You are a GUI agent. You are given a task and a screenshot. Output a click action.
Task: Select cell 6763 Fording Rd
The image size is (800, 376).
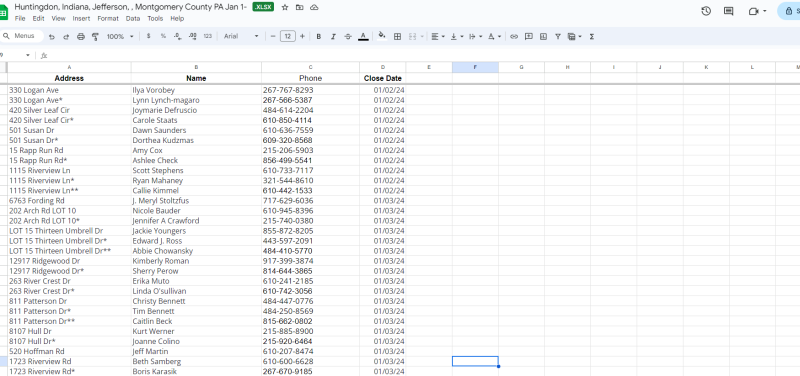pos(69,200)
